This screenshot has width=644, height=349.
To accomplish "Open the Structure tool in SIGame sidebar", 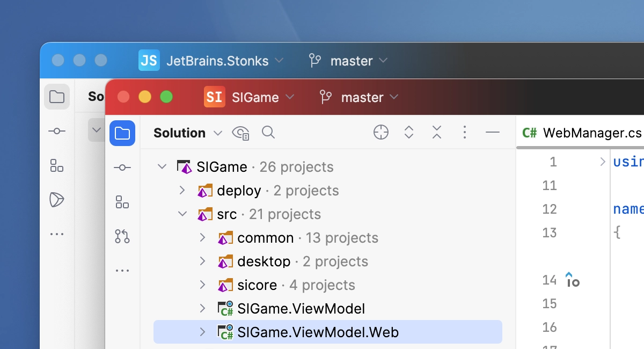I will [122, 202].
